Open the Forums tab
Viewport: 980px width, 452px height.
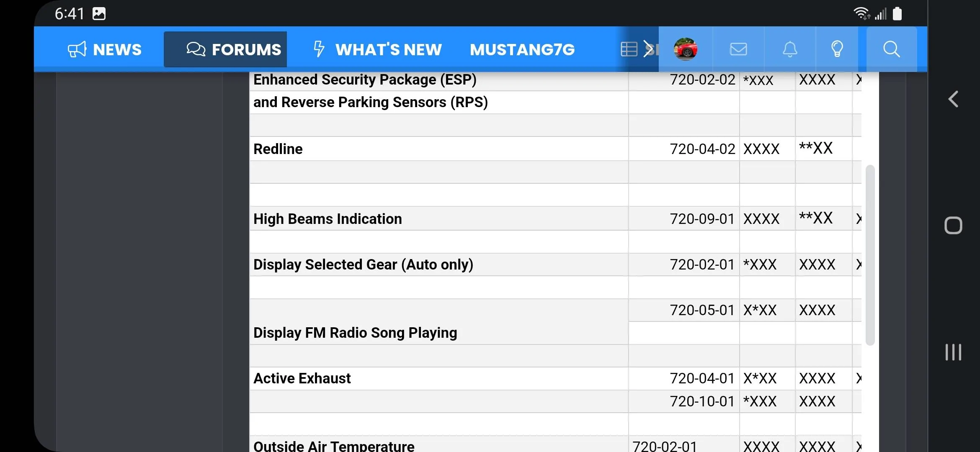[x=225, y=49]
